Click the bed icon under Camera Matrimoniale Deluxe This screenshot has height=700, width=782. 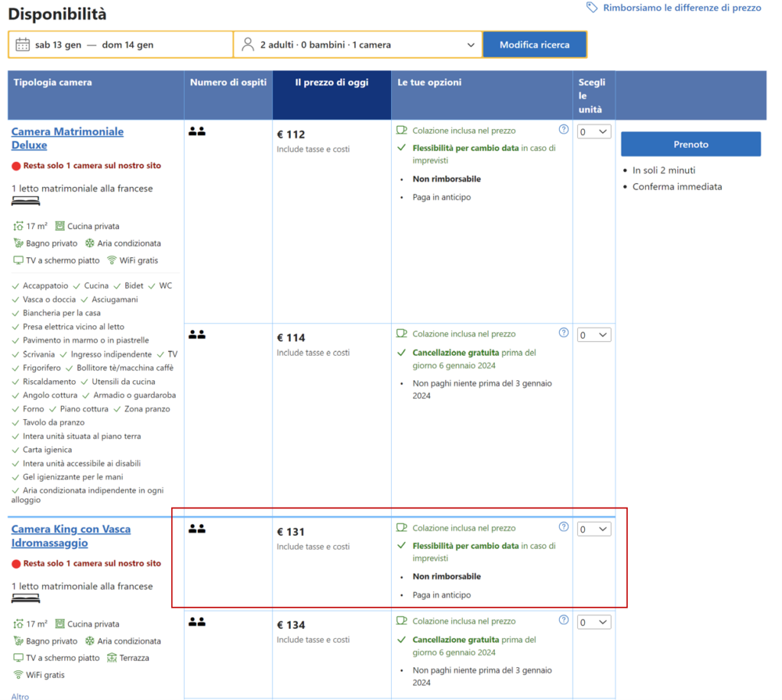click(x=25, y=202)
